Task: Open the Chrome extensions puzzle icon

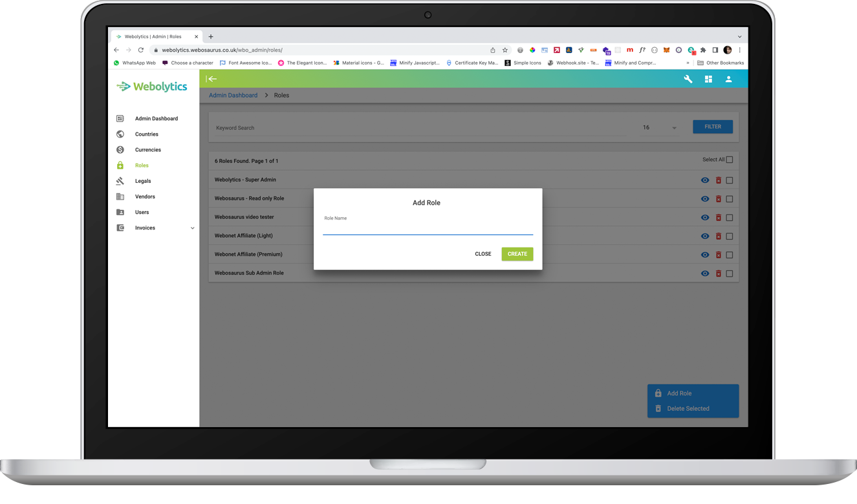Action: pyautogui.click(x=703, y=50)
